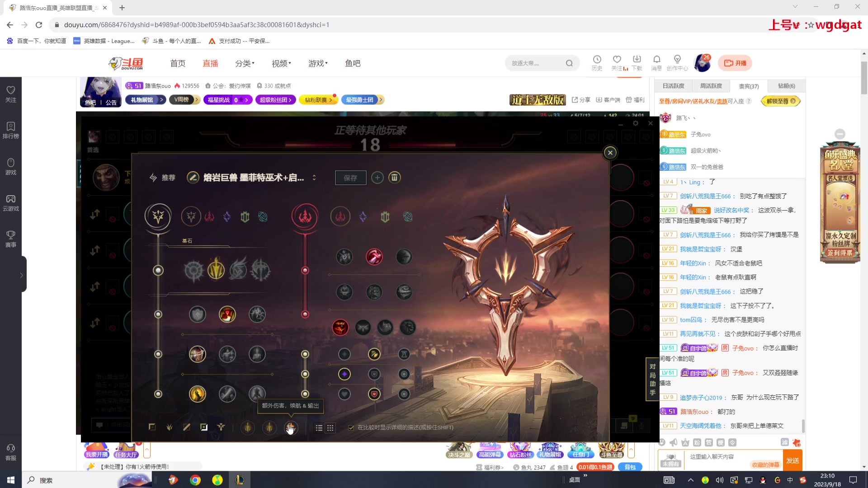Switch to the 周活跃度 tab
The height and width of the screenshot is (488, 868).
pyautogui.click(x=711, y=86)
